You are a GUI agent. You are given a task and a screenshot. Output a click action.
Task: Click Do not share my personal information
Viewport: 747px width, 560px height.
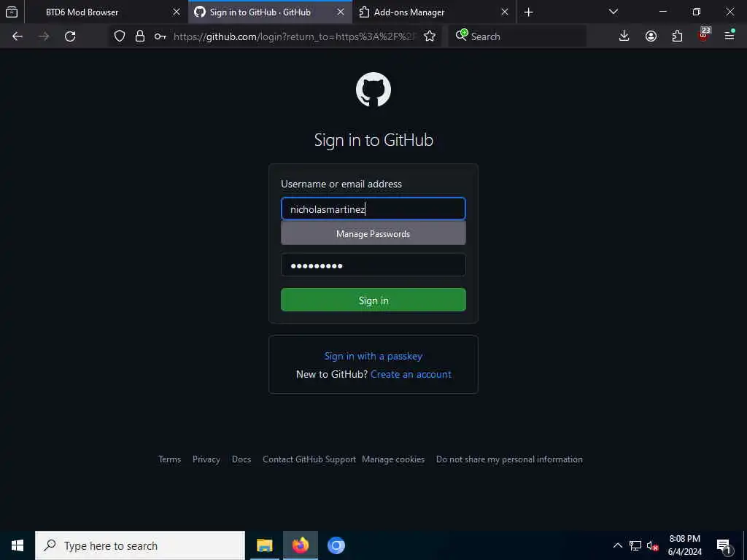(509, 459)
